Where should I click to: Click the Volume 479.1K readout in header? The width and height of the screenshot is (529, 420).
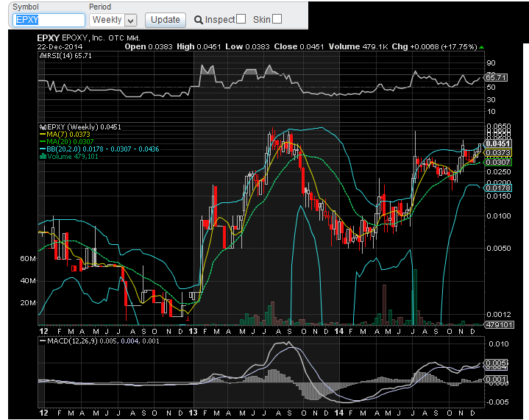[x=358, y=47]
